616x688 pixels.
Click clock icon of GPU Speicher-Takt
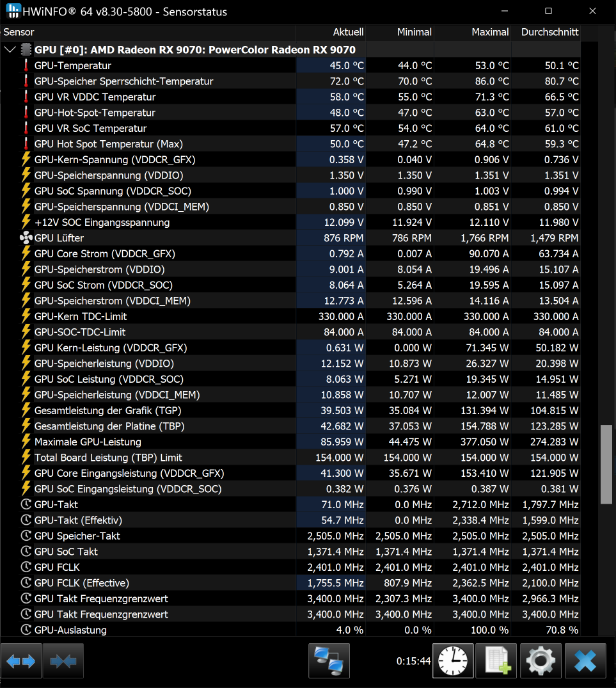pos(26,536)
